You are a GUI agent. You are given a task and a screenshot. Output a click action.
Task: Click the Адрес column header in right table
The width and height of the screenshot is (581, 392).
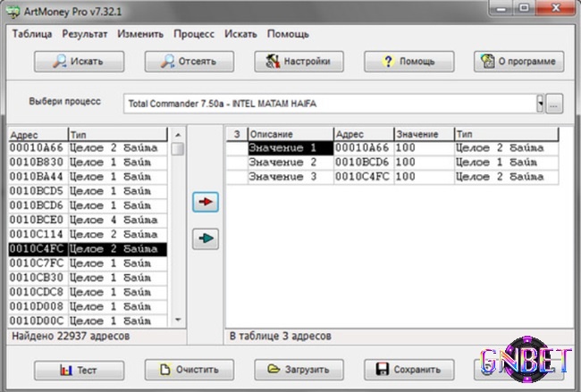[364, 134]
